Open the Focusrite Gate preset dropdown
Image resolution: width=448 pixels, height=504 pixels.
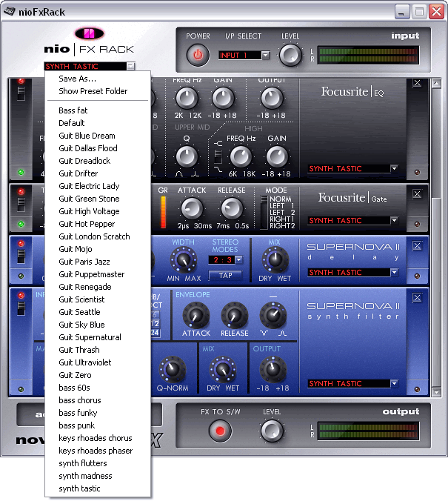coord(395,221)
